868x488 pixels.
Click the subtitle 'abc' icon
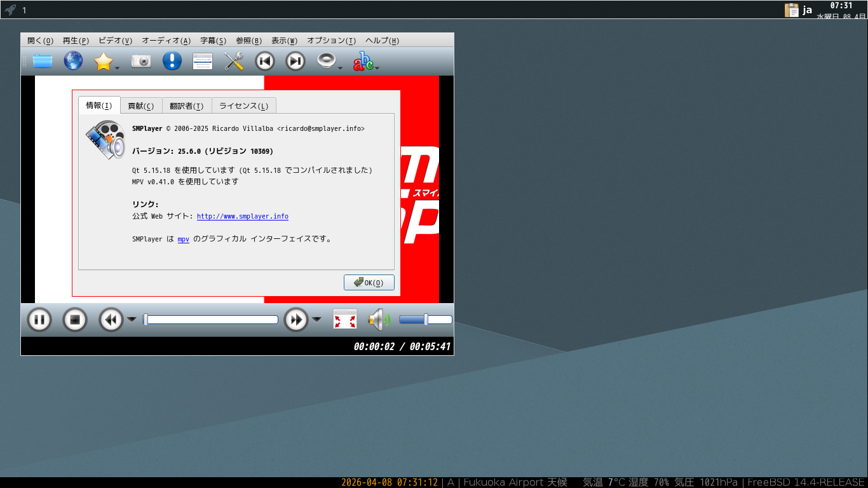363,61
